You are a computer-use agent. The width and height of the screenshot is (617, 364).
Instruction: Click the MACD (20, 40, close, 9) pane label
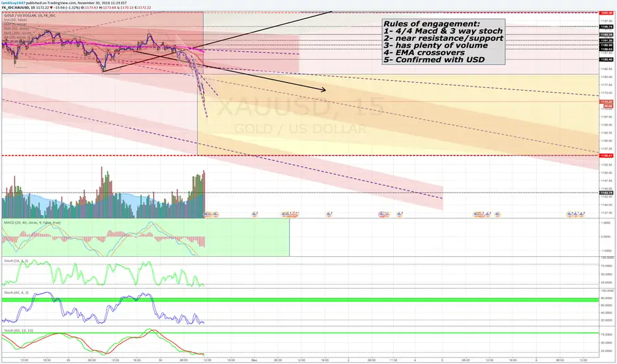(32, 223)
